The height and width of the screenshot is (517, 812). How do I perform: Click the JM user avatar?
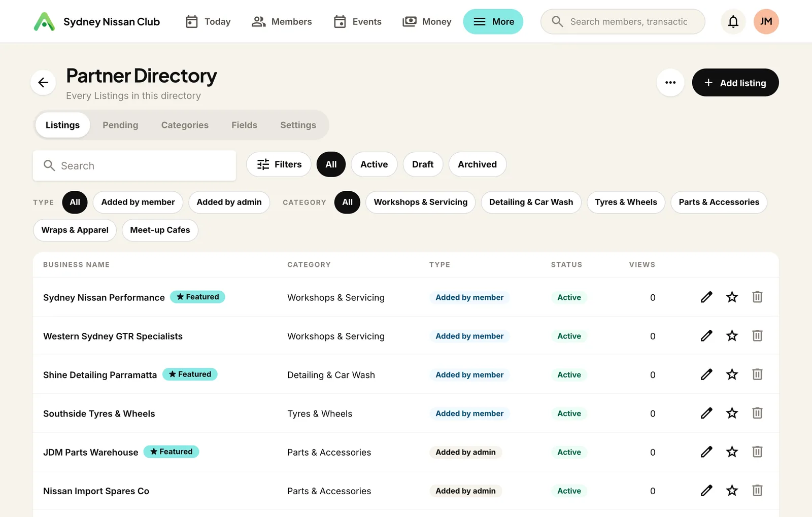[766, 21]
